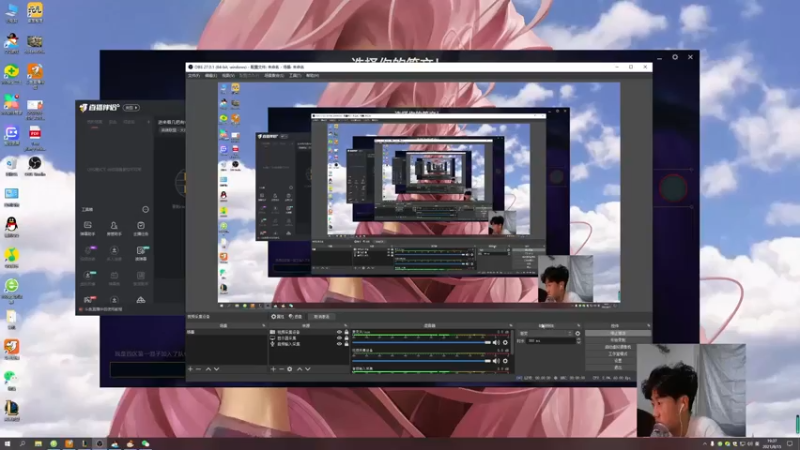800x450 pixels.
Task: Select the 场景 row in the Scenes list
Action: 227,332
